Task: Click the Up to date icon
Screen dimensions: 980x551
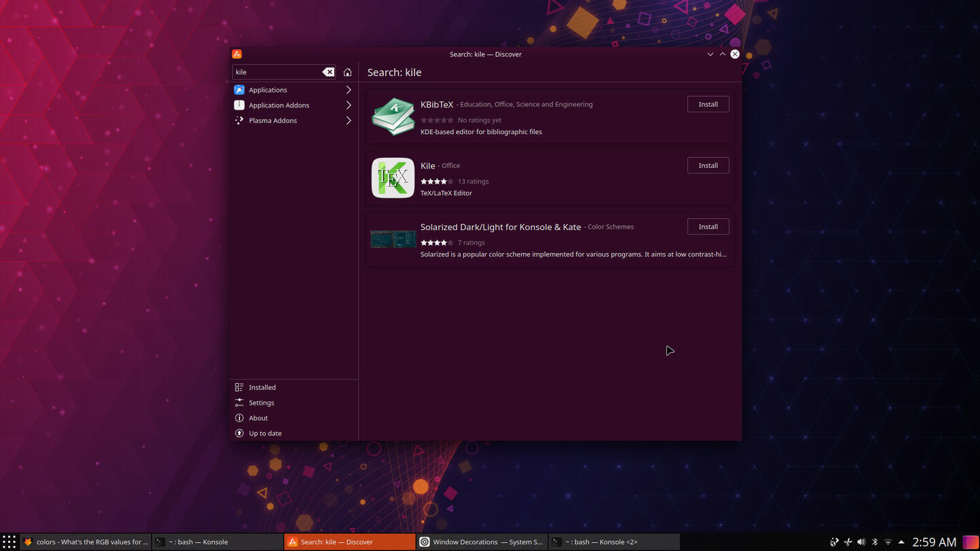Action: [x=239, y=433]
